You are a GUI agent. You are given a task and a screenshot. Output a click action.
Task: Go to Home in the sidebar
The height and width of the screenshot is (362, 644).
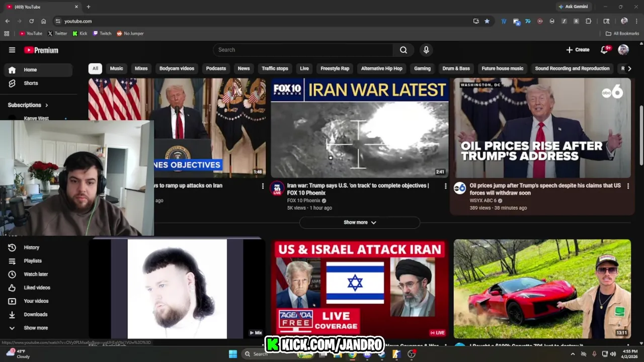[x=38, y=70]
